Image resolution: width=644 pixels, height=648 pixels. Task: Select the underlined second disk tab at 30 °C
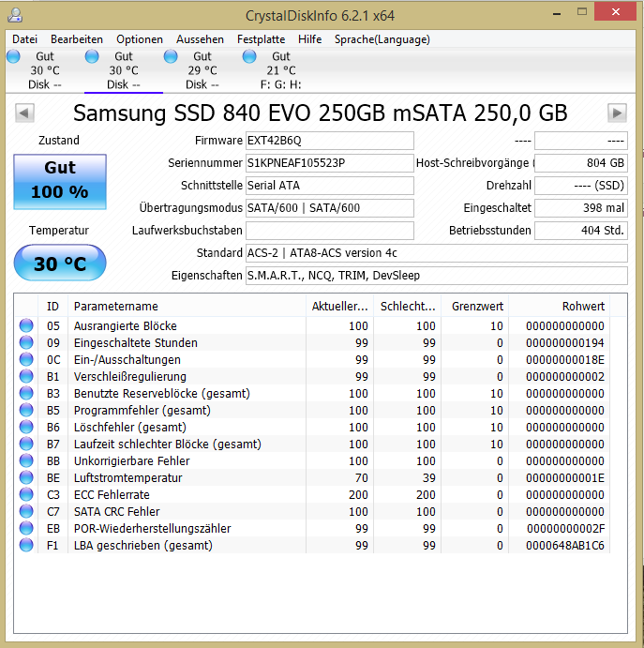coord(124,70)
